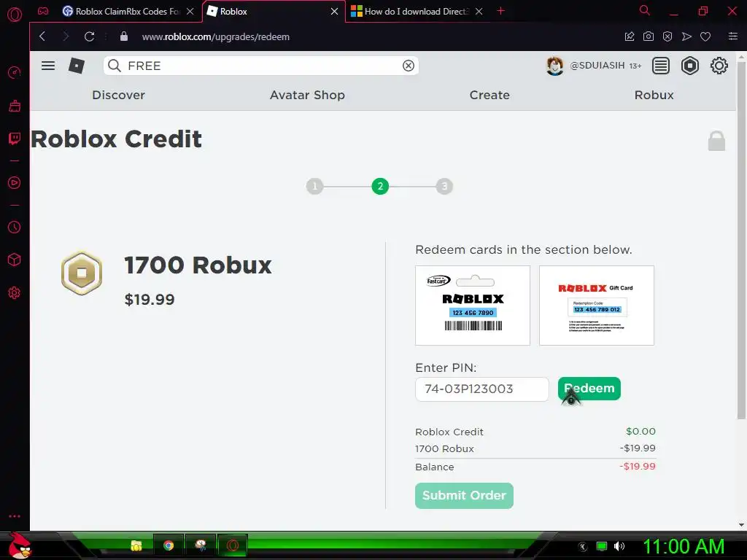The image size is (747, 560).
Task: Bookmark the page with heart icon
Action: [x=705, y=36]
